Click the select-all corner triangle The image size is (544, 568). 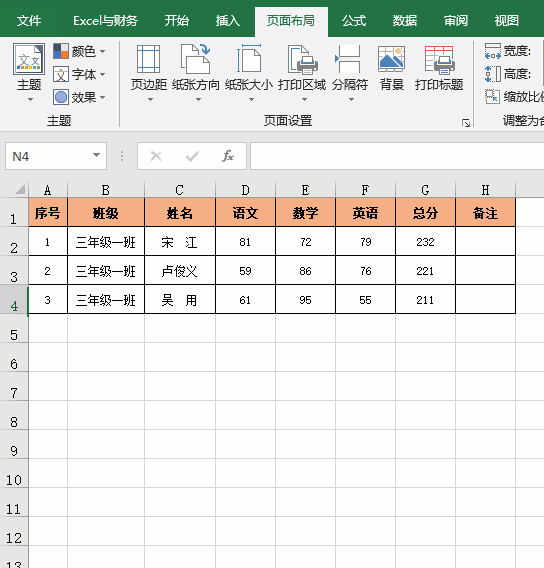point(20,189)
